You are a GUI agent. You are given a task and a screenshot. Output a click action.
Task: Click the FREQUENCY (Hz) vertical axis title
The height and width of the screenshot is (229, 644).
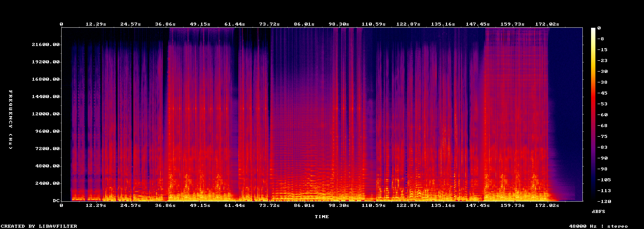pyautogui.click(x=10, y=120)
